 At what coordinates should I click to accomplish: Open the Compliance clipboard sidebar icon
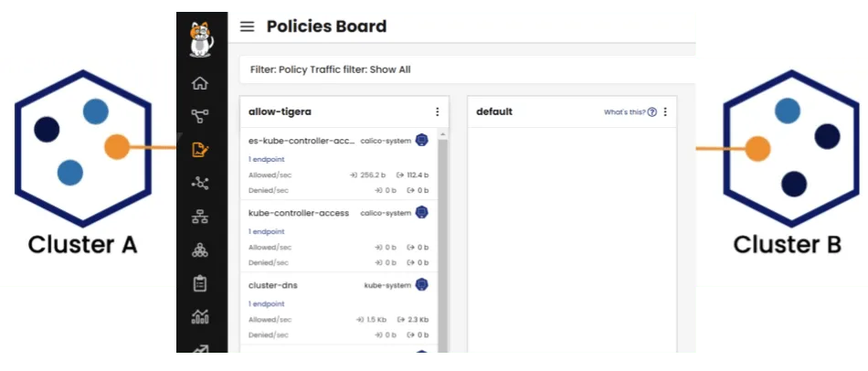[x=200, y=283]
